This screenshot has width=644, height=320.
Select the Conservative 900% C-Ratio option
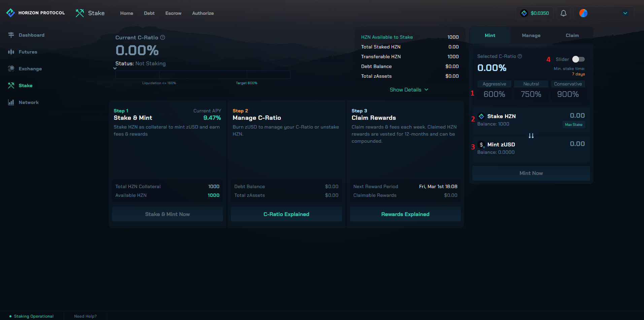[568, 91]
